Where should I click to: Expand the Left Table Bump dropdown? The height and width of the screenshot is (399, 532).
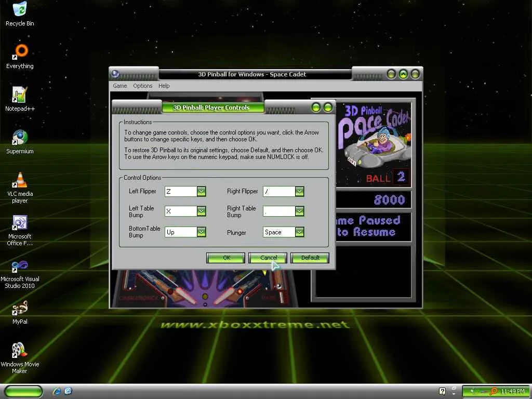click(201, 211)
